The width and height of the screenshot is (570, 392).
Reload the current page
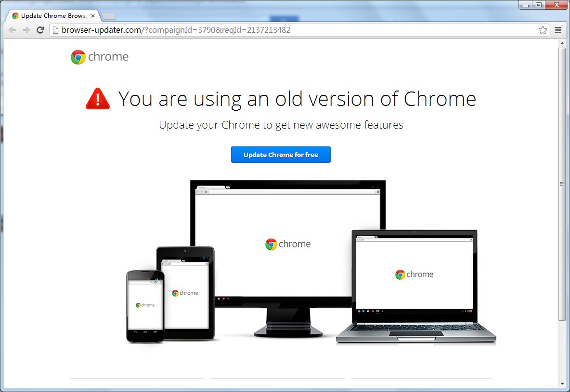click(x=40, y=30)
